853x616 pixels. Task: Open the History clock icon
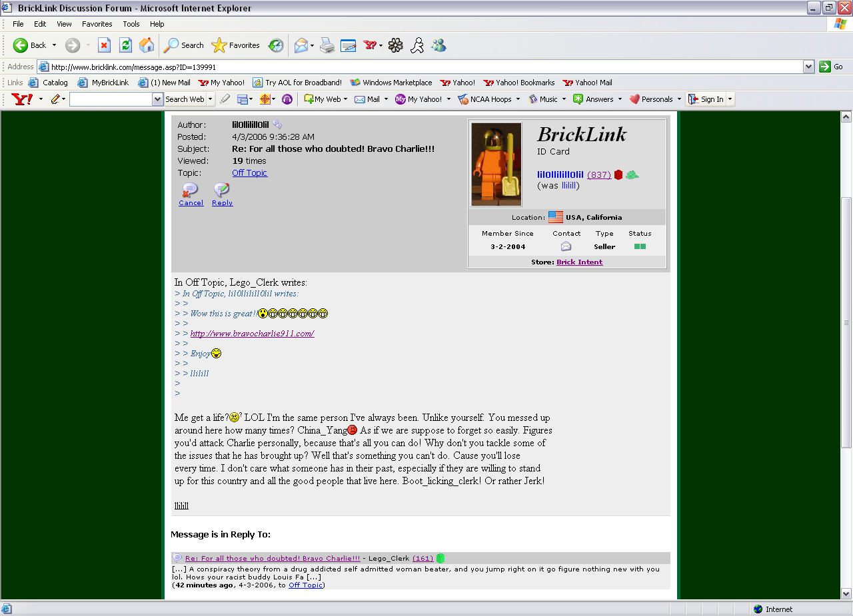pyautogui.click(x=276, y=45)
